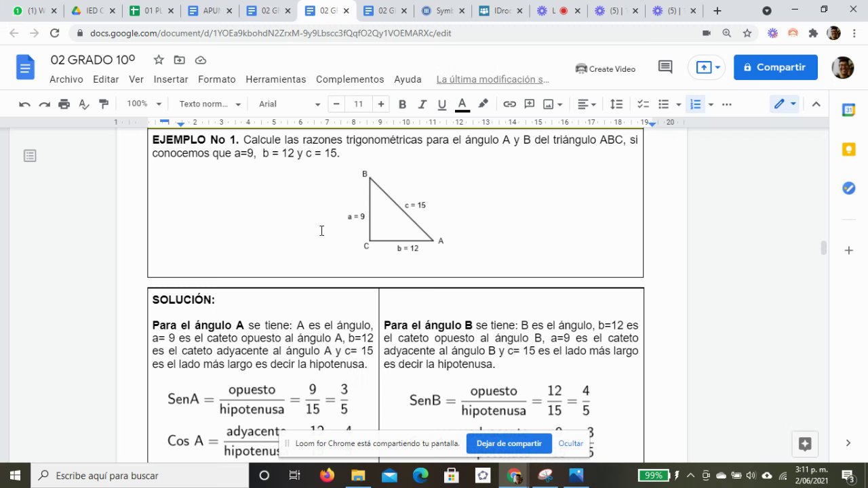The height and width of the screenshot is (488, 868).
Task: Add side panel add-ons plus icon
Action: (x=848, y=251)
